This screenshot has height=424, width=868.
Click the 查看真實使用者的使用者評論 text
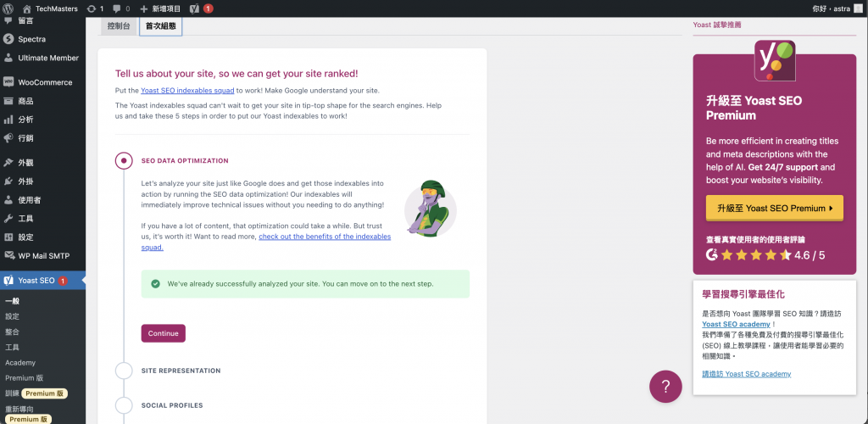[x=755, y=240]
